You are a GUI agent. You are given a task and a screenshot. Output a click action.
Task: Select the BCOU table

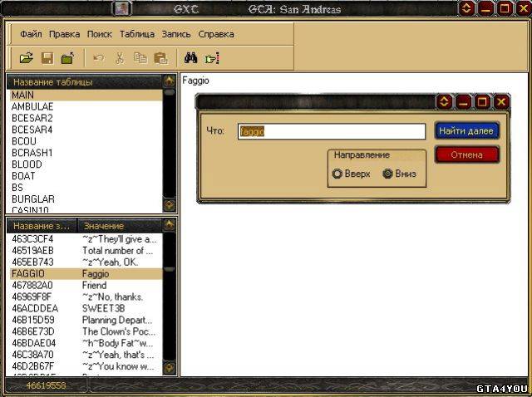[86, 141]
